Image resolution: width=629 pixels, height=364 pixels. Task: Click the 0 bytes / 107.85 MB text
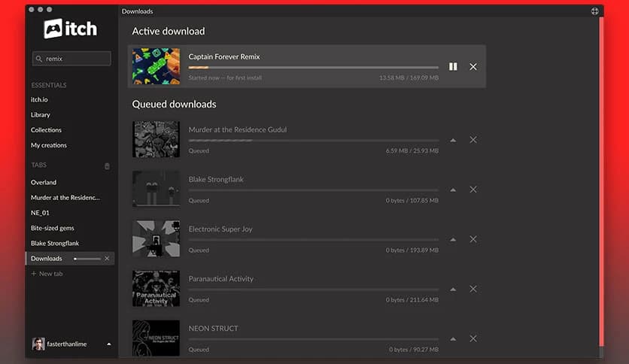[x=412, y=201]
